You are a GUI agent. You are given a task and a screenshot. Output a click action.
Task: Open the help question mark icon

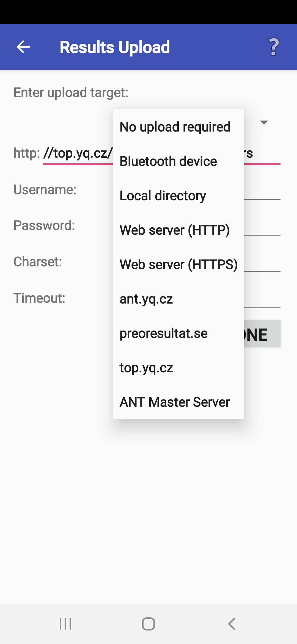(274, 47)
